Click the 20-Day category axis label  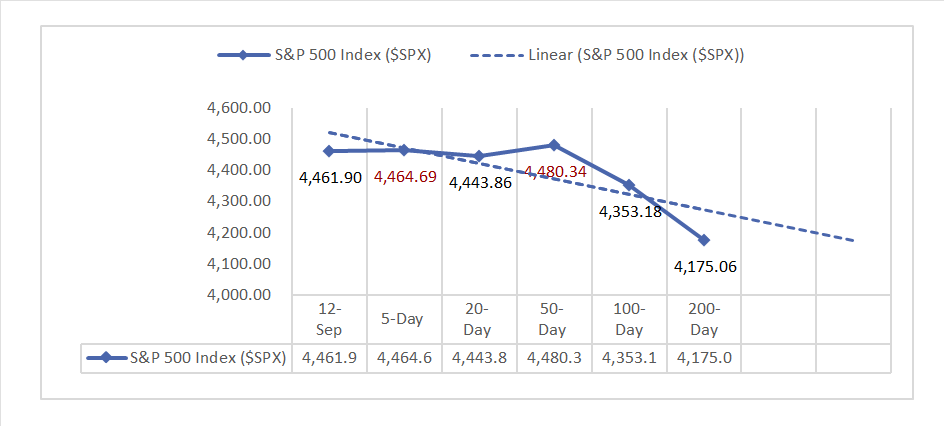(479, 320)
